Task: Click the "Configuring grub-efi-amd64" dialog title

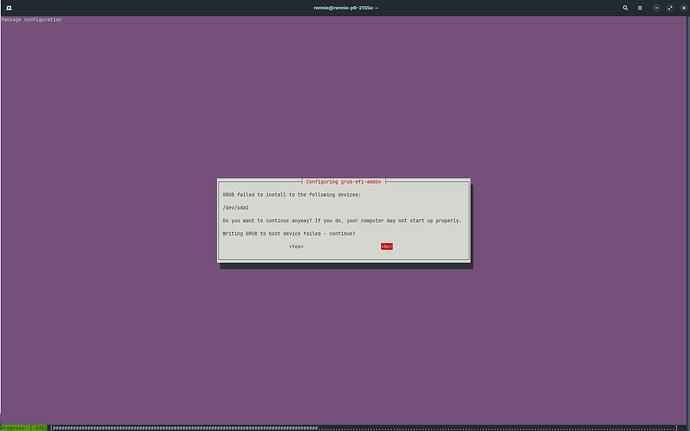Action: (x=343, y=182)
